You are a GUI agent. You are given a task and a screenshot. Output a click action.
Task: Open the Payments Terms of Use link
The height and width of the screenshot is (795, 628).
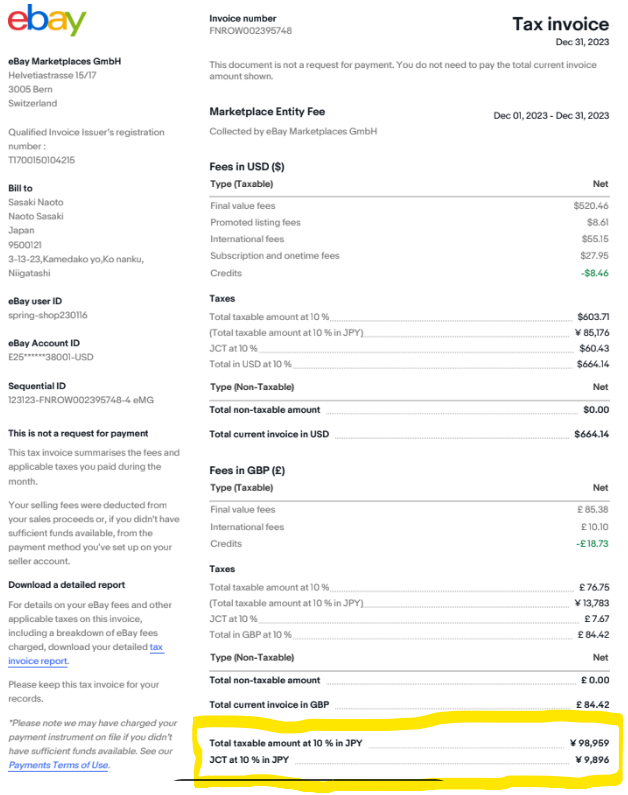59,765
